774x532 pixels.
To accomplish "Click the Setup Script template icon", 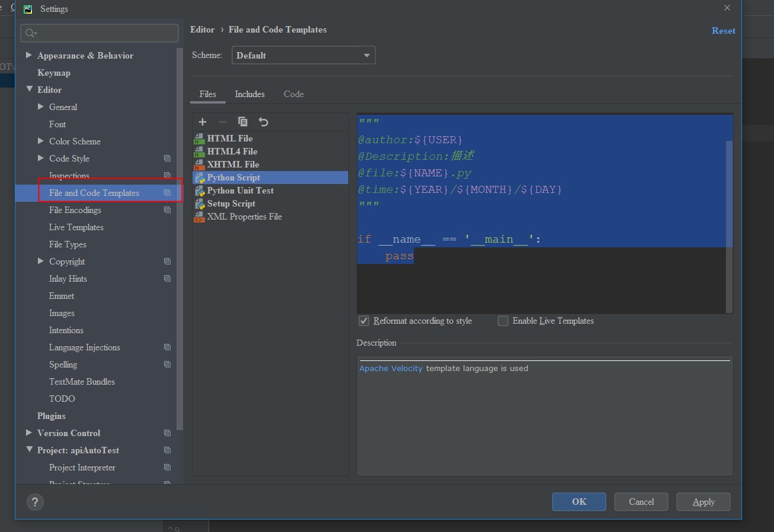I will [x=199, y=204].
